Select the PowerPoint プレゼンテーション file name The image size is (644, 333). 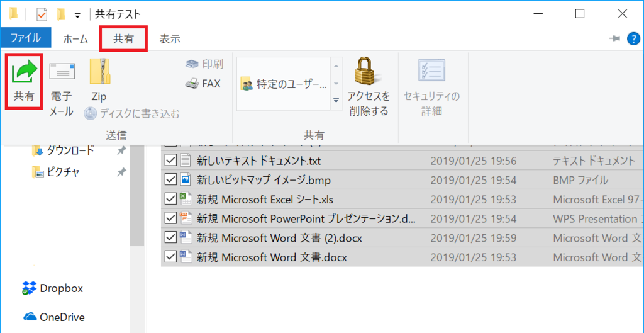(x=306, y=218)
